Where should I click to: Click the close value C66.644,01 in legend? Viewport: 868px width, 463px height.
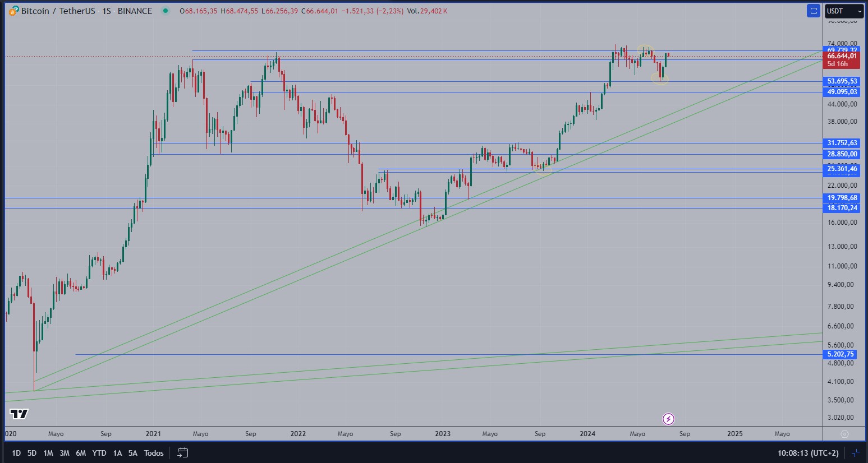[320, 11]
